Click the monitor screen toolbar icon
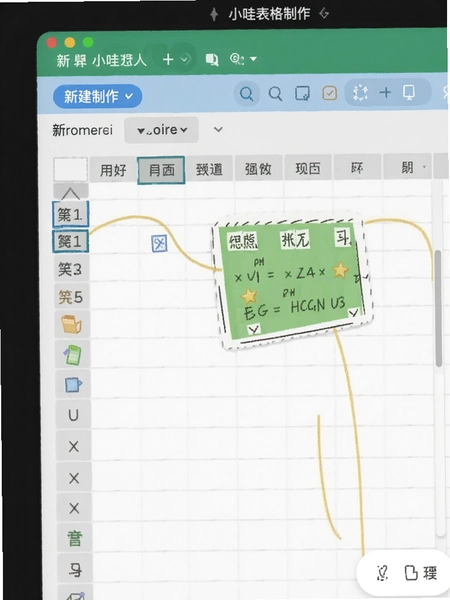This screenshot has width=450, height=600. tap(409, 92)
